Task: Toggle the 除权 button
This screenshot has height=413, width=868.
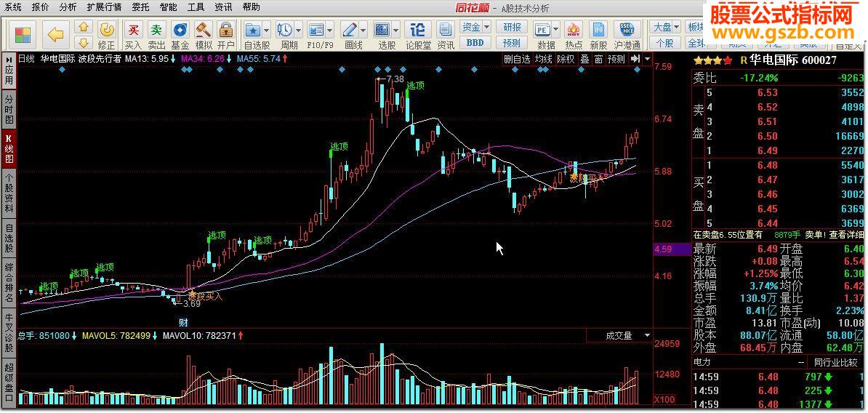Action: pos(566,59)
